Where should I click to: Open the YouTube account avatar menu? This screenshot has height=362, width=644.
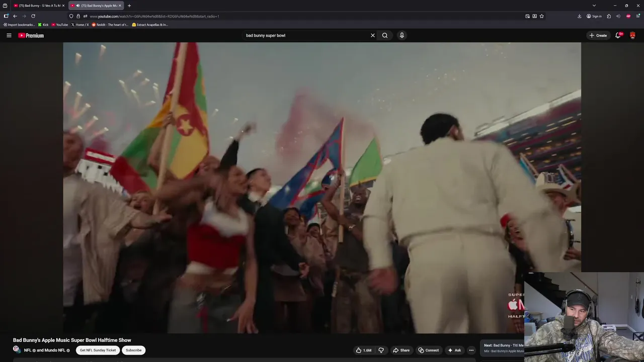[x=632, y=35]
